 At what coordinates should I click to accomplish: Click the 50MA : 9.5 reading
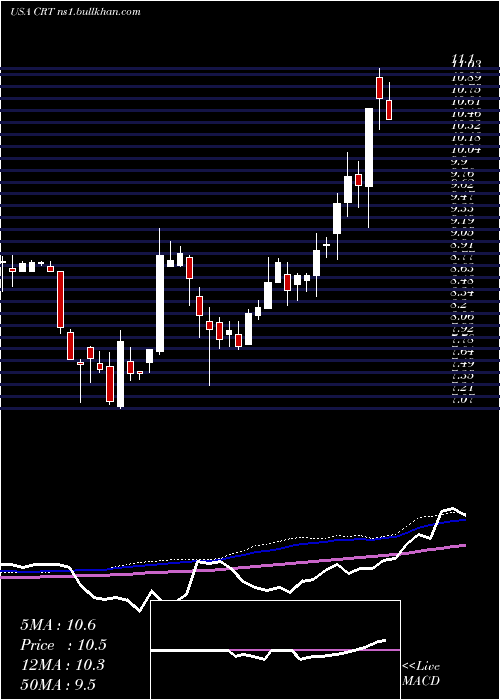coord(58,685)
